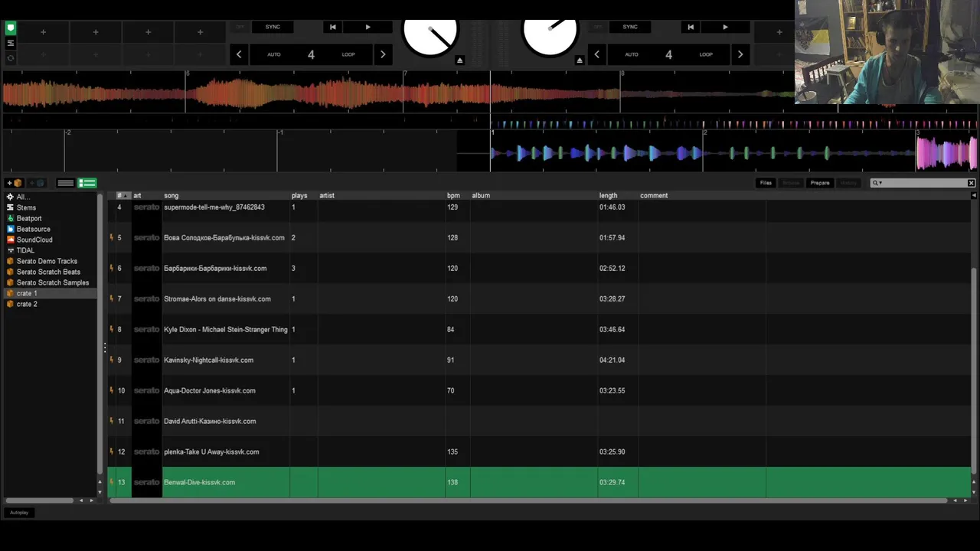Screen dimensions: 980x551
Task: Open the search field options dropdown
Action: [x=877, y=183]
